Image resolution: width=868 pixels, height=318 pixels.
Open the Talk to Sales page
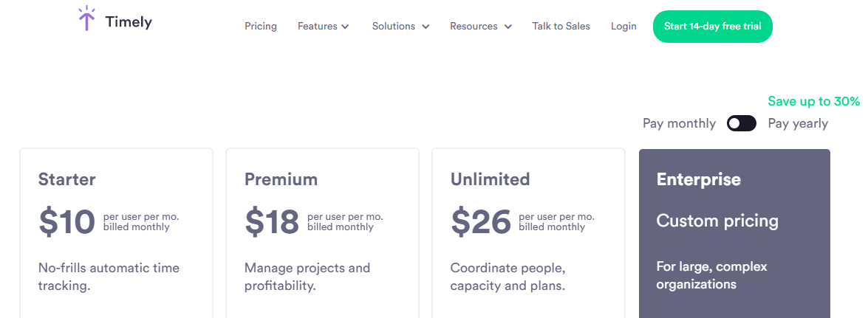pos(561,27)
